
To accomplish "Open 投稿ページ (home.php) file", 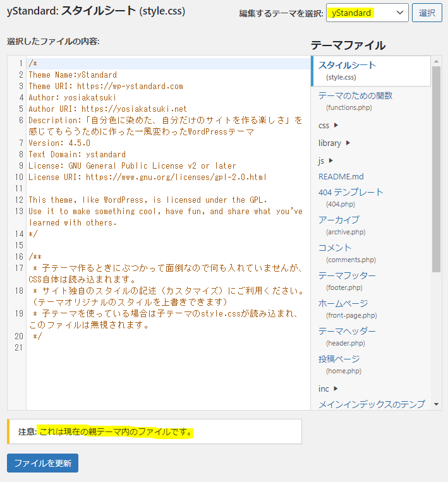I will [x=340, y=365].
